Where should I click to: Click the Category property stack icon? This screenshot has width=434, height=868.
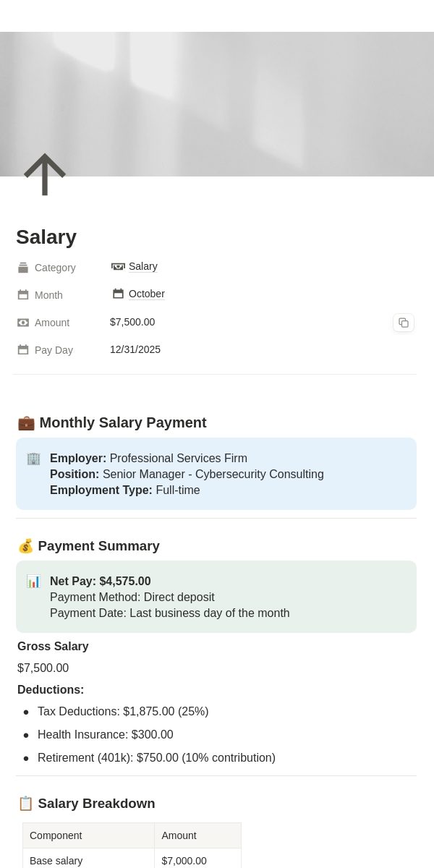pyautogui.click(x=23, y=268)
